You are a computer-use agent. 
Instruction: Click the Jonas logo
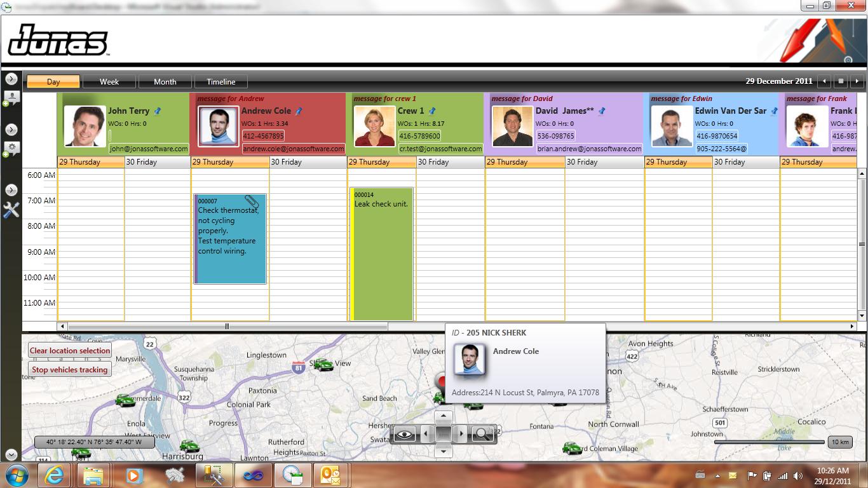[58, 41]
